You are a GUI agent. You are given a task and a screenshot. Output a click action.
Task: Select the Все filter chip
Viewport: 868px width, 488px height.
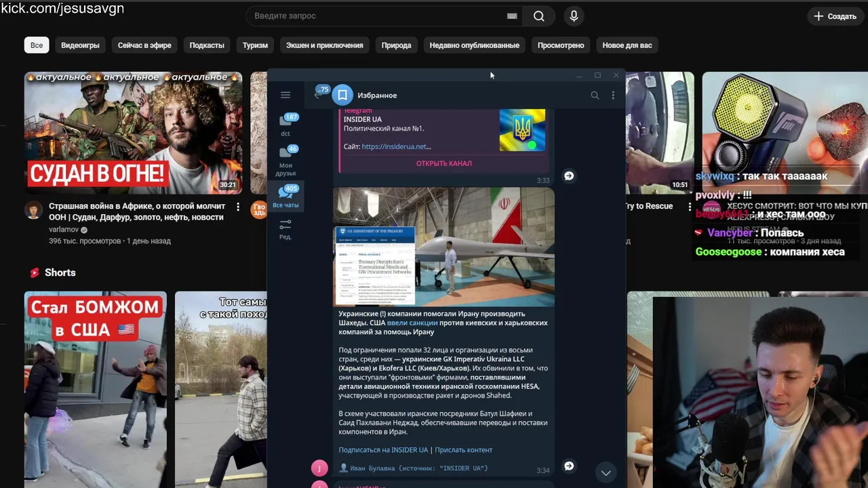pyautogui.click(x=37, y=45)
